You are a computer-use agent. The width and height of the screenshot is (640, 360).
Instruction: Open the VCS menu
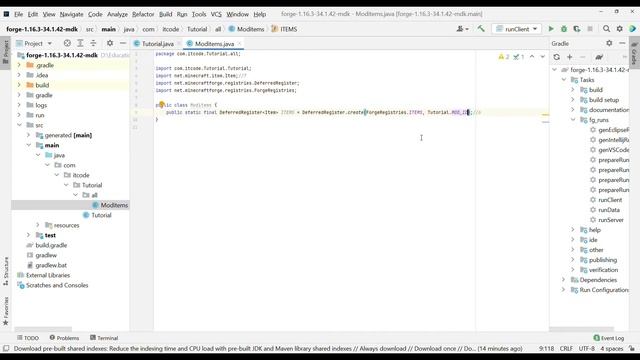tap(216, 14)
